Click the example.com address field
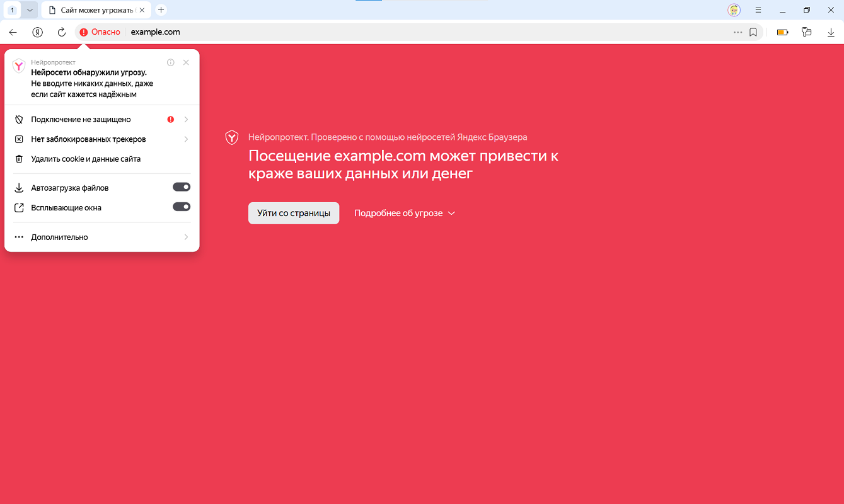The image size is (844, 504). click(378, 32)
